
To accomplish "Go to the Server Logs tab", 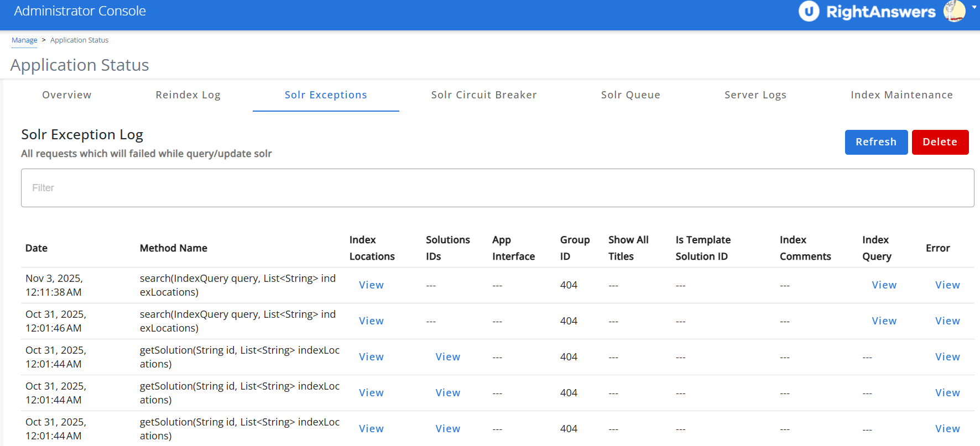I will pos(755,95).
